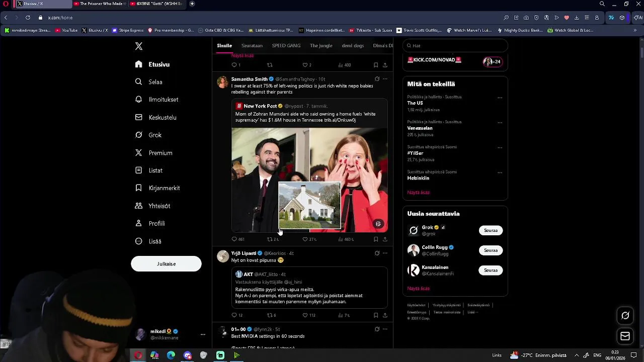This screenshot has width=644, height=362.
Task: Open Stripe Express bookmark
Action: pyautogui.click(x=128, y=30)
